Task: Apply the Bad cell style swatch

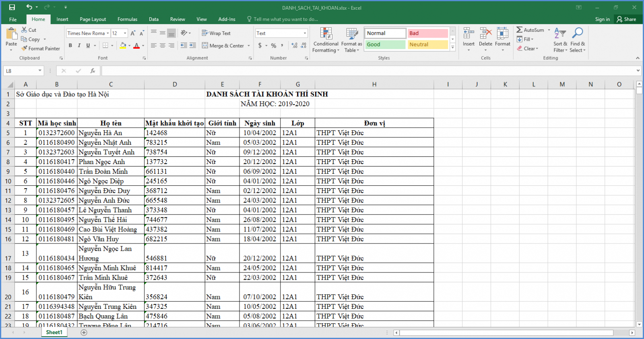Action: [427, 33]
